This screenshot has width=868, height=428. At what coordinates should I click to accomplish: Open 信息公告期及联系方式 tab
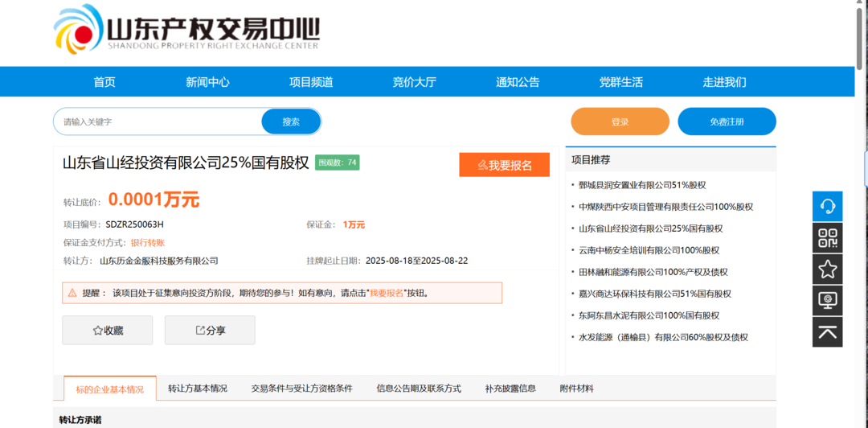point(419,388)
